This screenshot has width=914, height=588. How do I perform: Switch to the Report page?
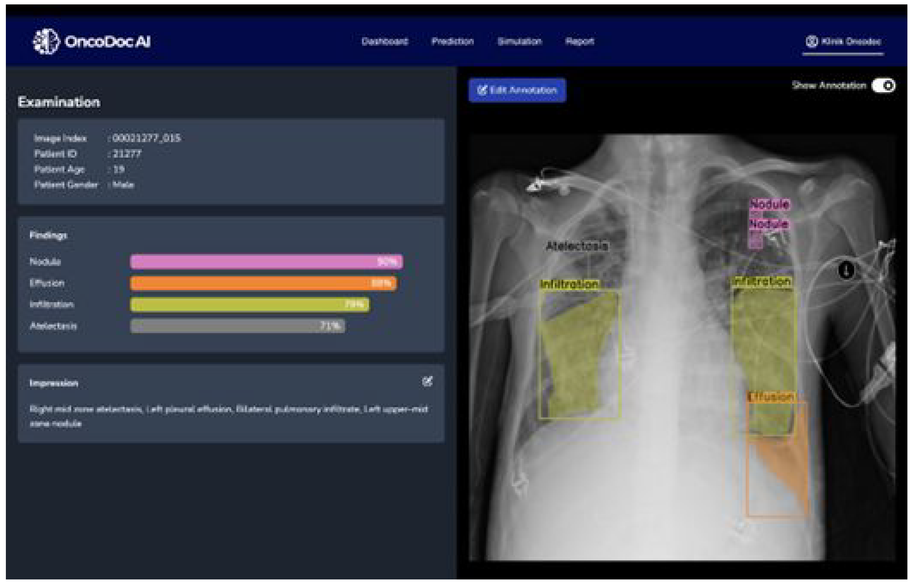pos(579,41)
